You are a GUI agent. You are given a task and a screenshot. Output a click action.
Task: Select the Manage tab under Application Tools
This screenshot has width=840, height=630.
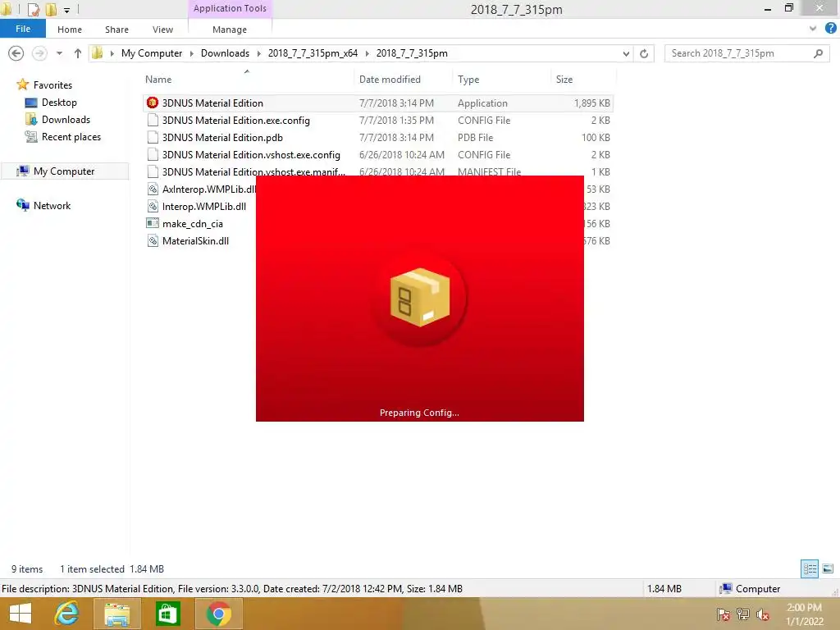(230, 30)
